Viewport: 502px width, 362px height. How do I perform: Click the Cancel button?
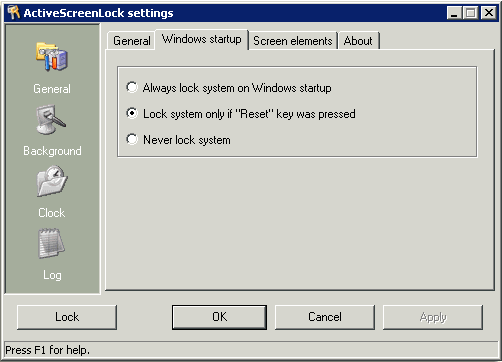pos(325,317)
